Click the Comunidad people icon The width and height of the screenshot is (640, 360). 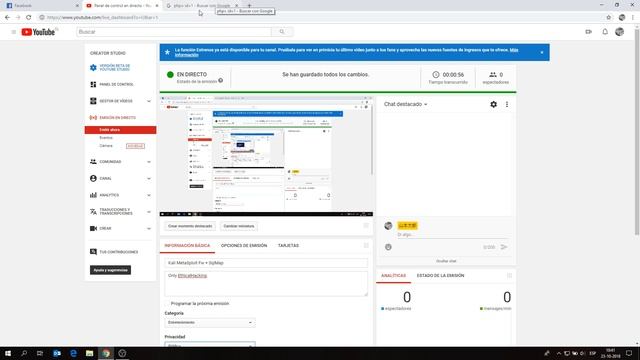(93, 162)
